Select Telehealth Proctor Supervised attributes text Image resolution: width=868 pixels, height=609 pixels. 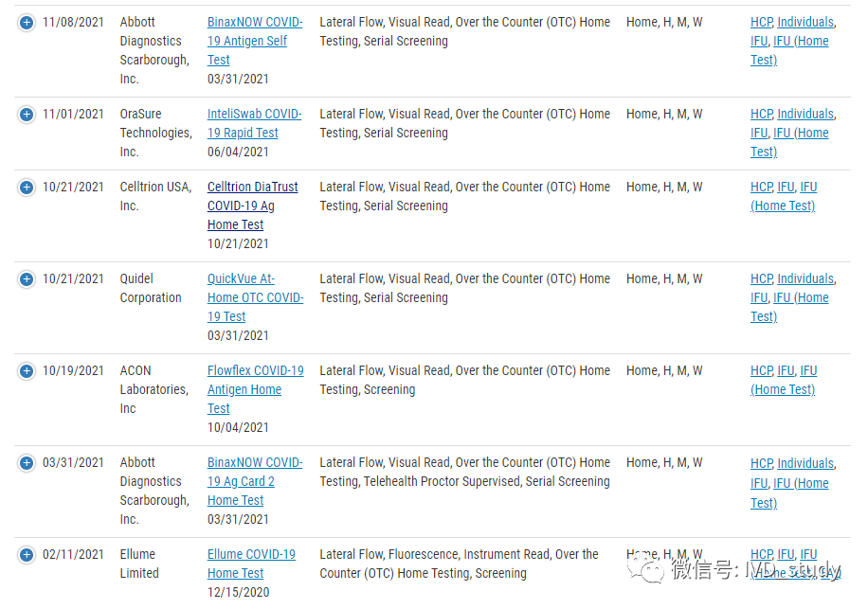tap(465, 472)
